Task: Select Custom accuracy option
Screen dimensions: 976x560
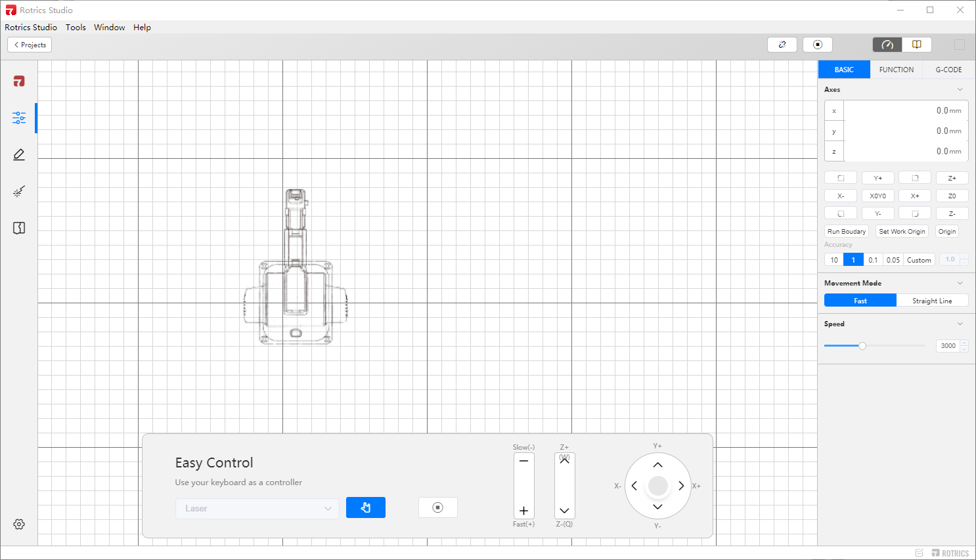Action: click(919, 260)
